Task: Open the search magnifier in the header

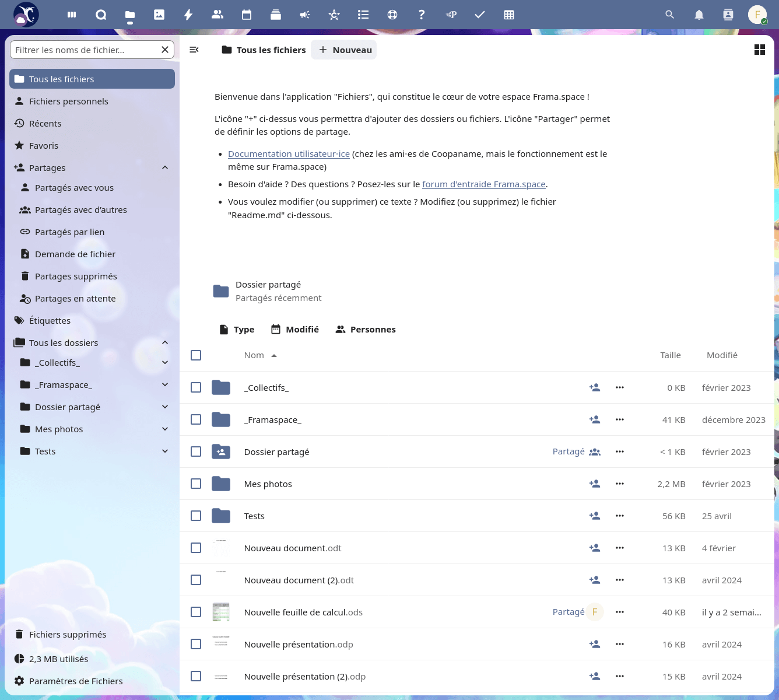Action: coord(669,15)
